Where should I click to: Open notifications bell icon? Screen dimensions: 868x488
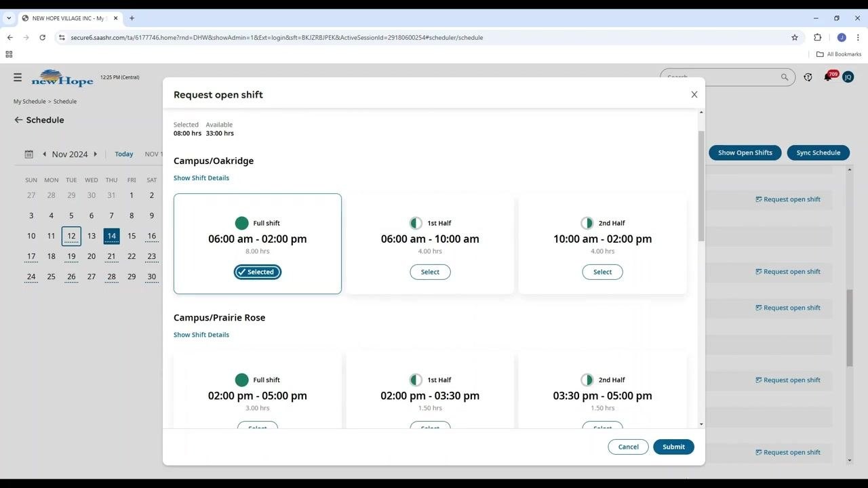pyautogui.click(x=828, y=77)
